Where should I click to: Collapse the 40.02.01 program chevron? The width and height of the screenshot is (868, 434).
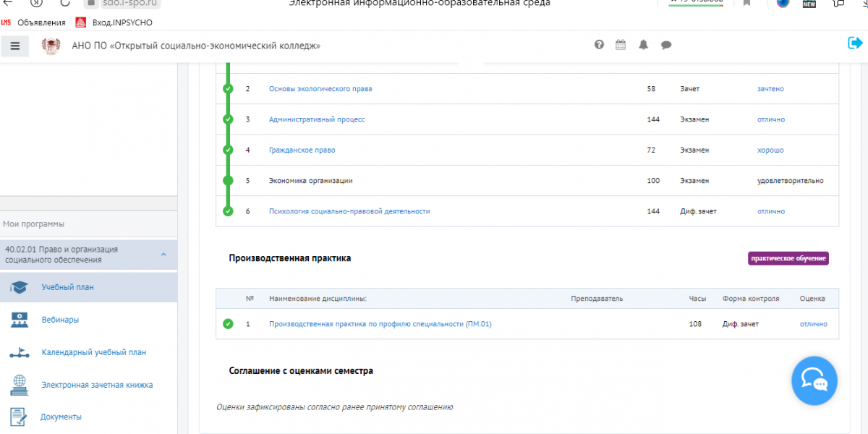point(163,255)
